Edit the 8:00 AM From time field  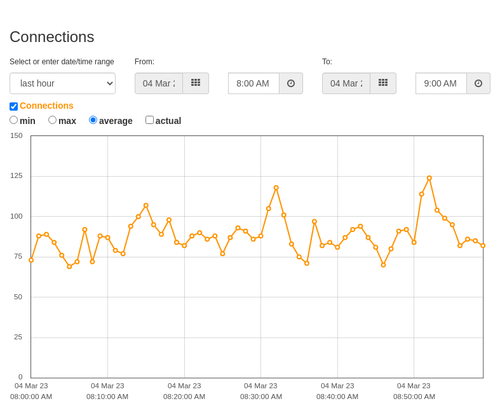[254, 83]
